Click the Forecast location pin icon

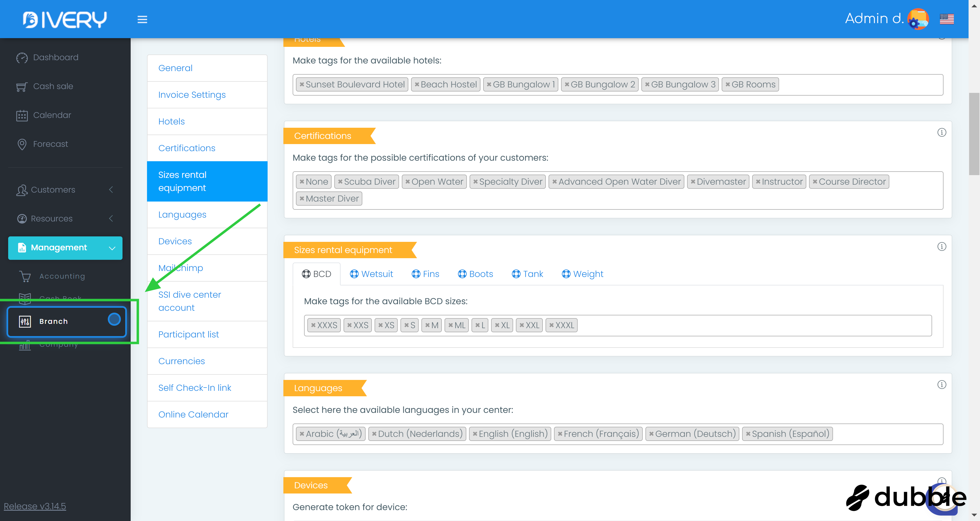[x=22, y=144]
